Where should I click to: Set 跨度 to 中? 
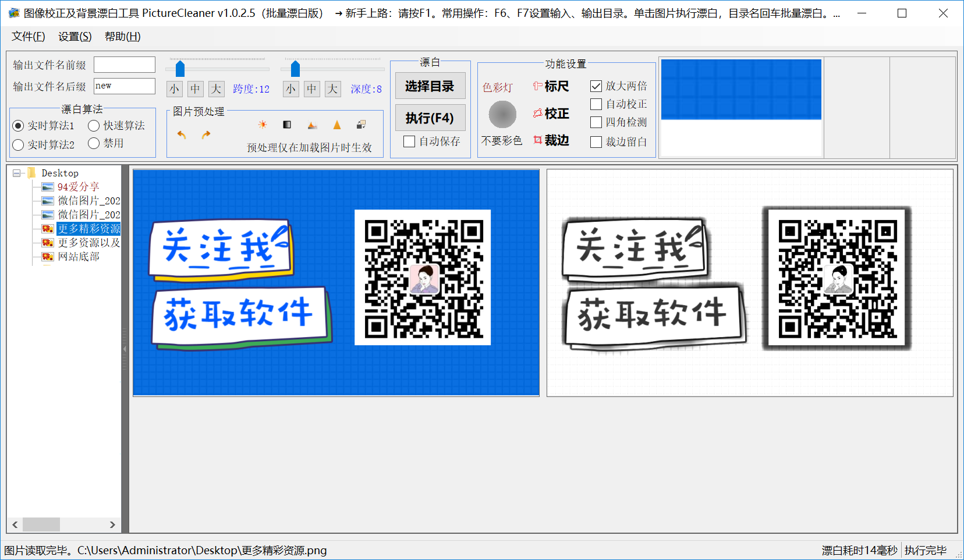click(195, 89)
